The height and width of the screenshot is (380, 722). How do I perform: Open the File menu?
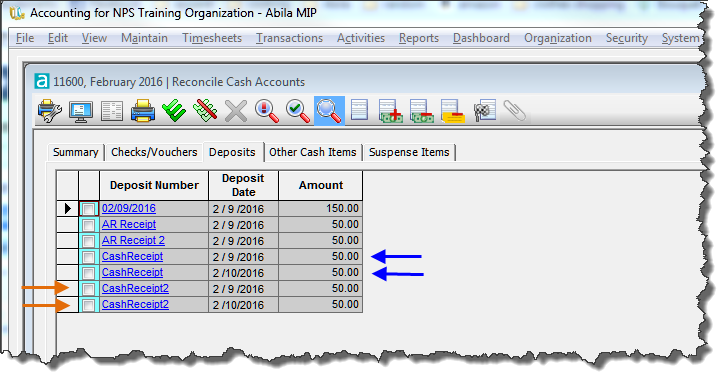coord(25,38)
